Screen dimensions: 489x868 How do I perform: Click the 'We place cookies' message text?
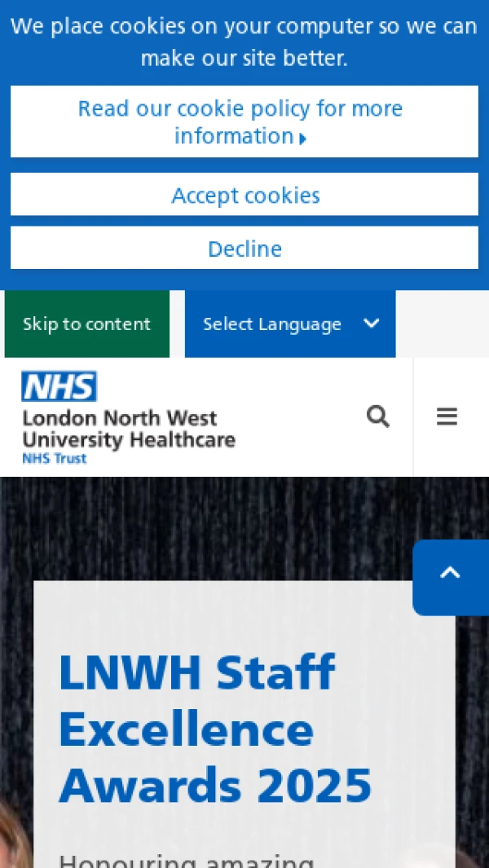click(244, 42)
